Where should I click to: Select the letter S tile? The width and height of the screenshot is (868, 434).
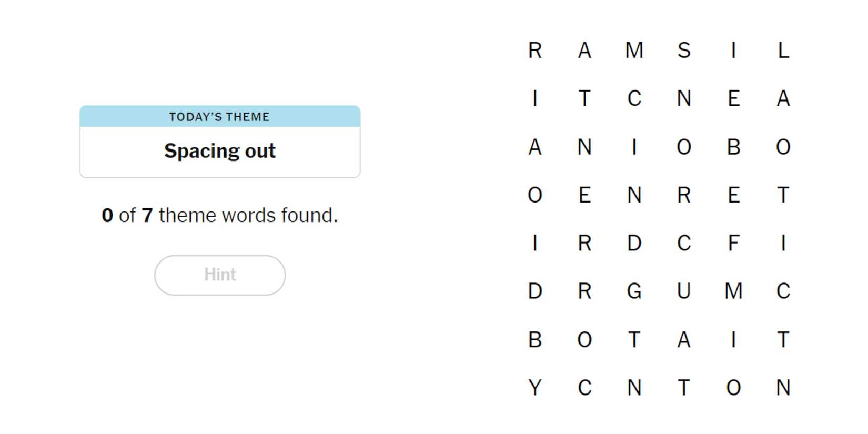pyautogui.click(x=684, y=51)
